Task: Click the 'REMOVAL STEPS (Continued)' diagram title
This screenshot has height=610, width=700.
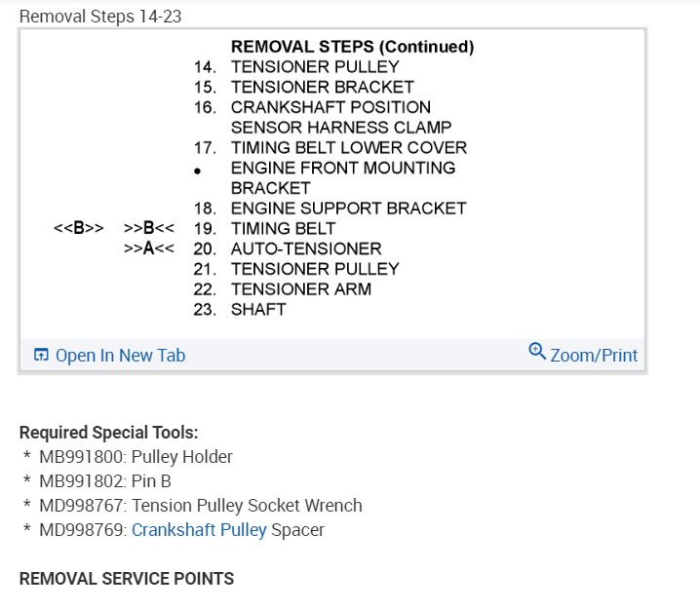Action: tap(352, 47)
